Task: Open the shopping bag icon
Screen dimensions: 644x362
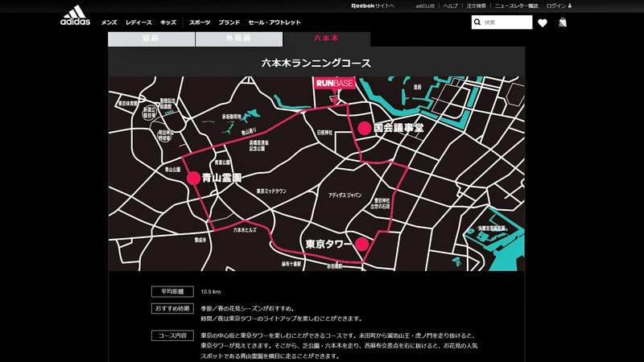Action: pyautogui.click(x=562, y=23)
